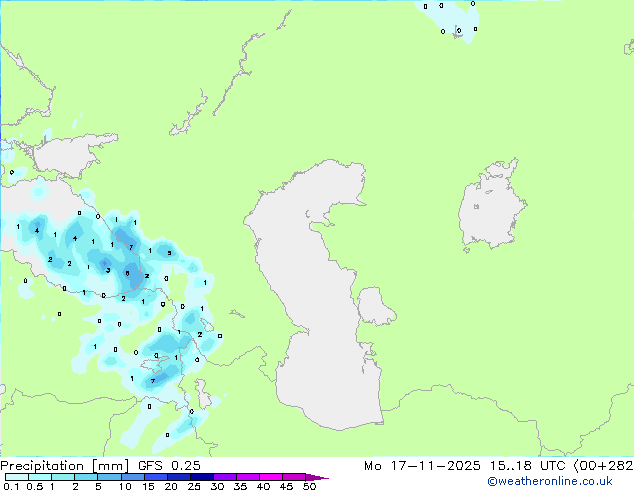This screenshot has height=490, width=634.
Task: Select the 2–5 mm legend color swatch
Action: 86,477
